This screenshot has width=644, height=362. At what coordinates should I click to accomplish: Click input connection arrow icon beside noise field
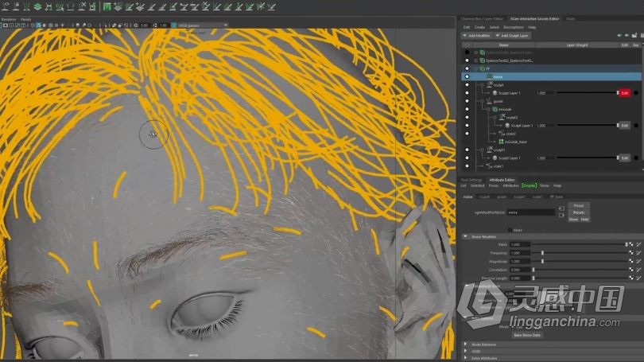[x=561, y=208]
